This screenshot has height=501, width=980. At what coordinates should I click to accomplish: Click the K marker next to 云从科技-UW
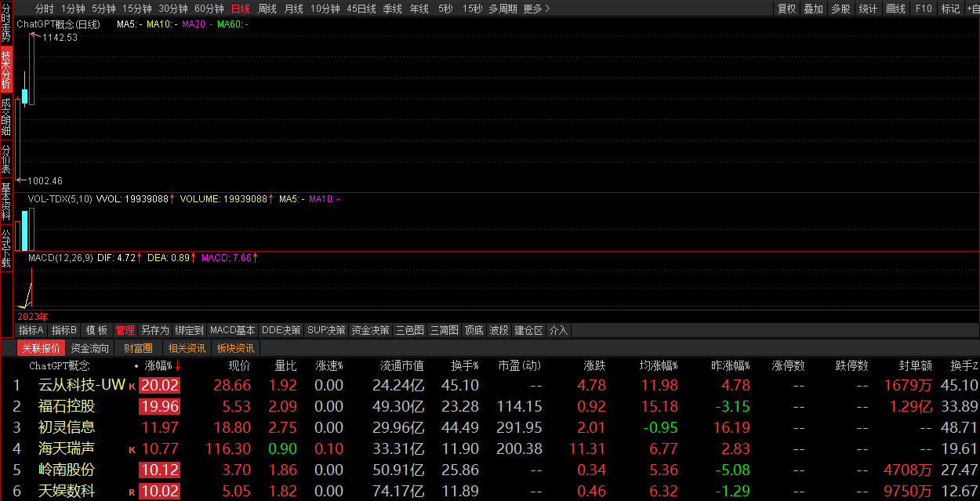(x=132, y=387)
